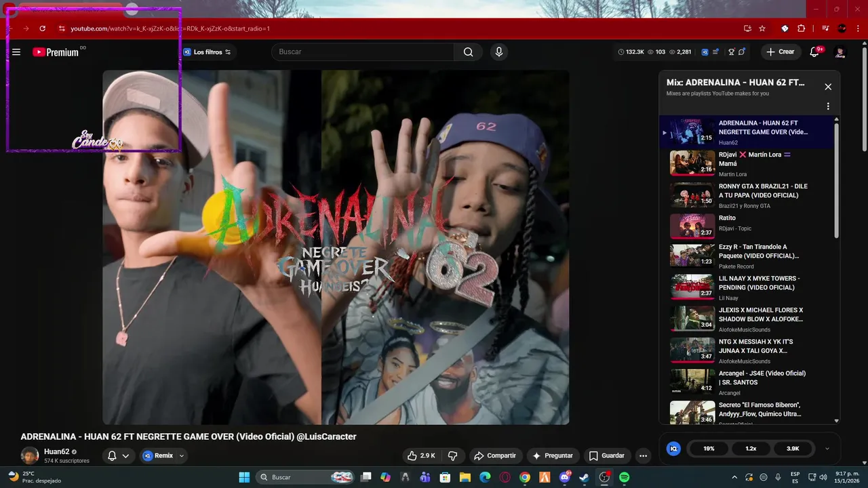Click the blue IQ circle below the playlist
Screen dimensions: 868x488
(673, 449)
